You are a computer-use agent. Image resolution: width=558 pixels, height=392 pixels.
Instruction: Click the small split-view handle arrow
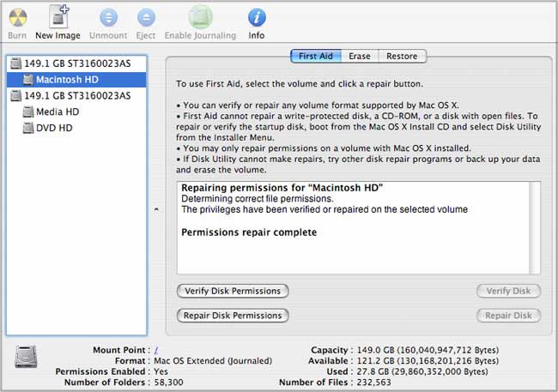coord(156,209)
